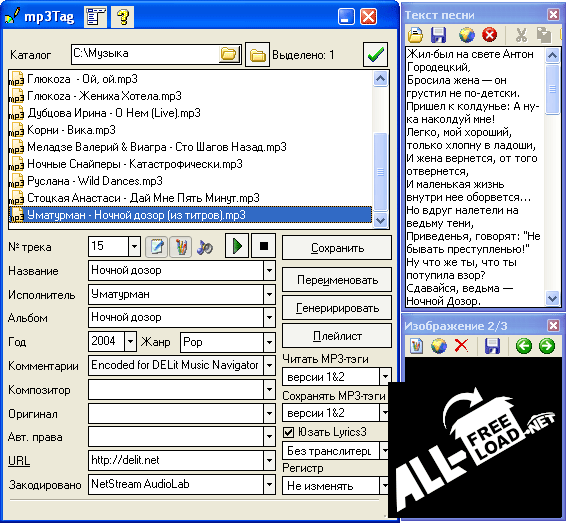Open folder button next to Каталог field
Image resolution: width=566 pixels, height=523 pixels.
click(257, 55)
